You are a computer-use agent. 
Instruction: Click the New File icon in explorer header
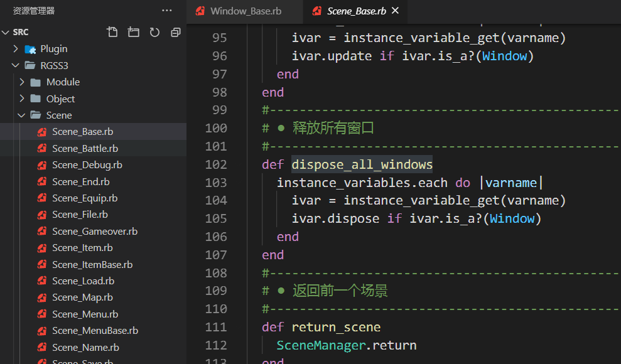tap(112, 32)
